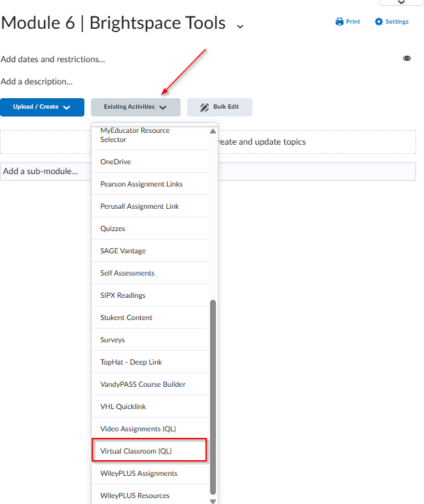Click the scroll down arrow in list
This screenshot has width=424, height=504.
point(213,501)
